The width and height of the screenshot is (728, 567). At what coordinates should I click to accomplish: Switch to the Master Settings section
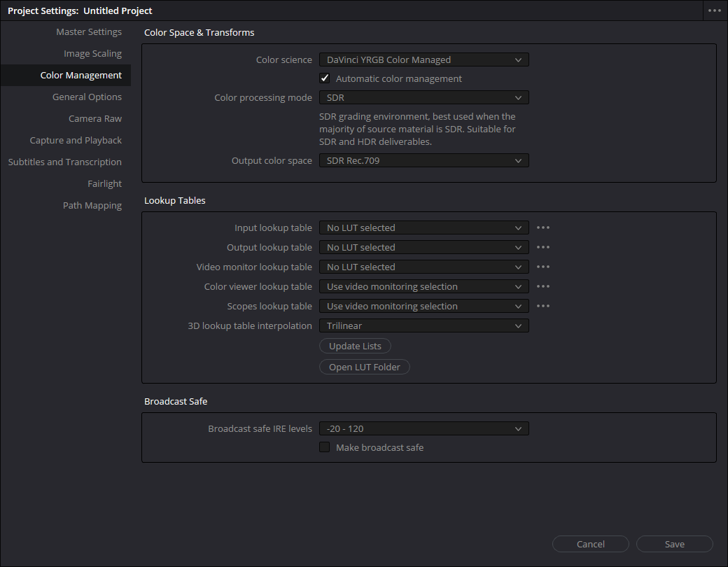pos(89,32)
